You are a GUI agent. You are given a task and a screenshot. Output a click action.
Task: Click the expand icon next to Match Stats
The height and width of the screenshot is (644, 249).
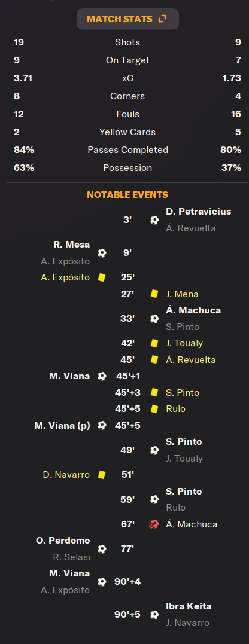click(x=162, y=19)
